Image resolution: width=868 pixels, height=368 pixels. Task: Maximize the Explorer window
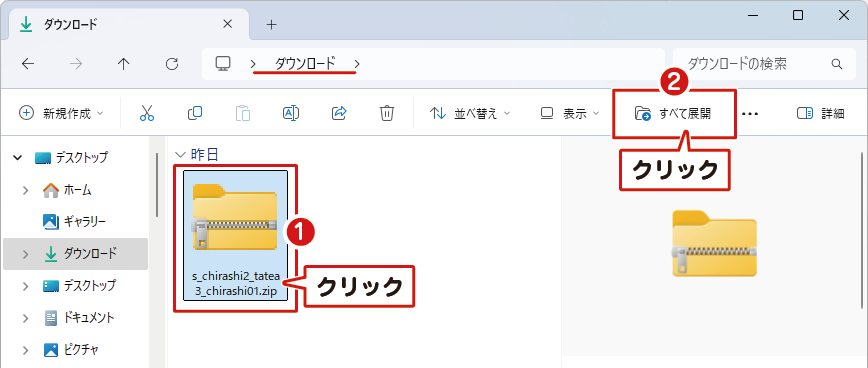point(798,15)
